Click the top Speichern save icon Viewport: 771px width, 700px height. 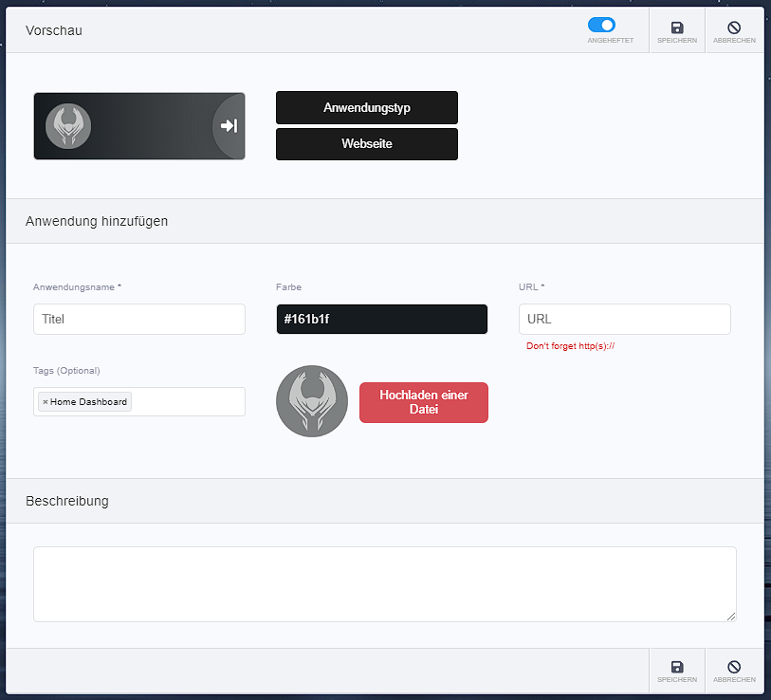(x=676, y=28)
